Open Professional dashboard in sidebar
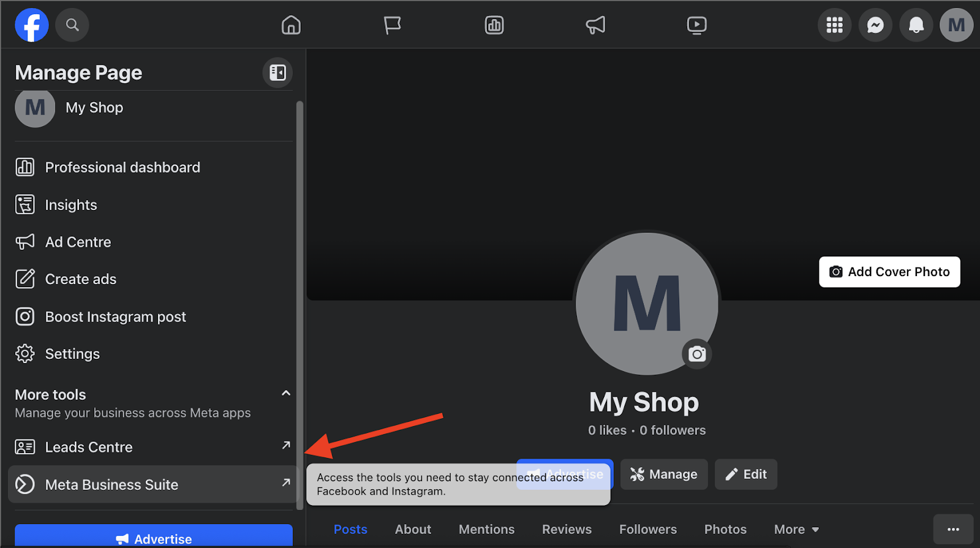 point(152,167)
